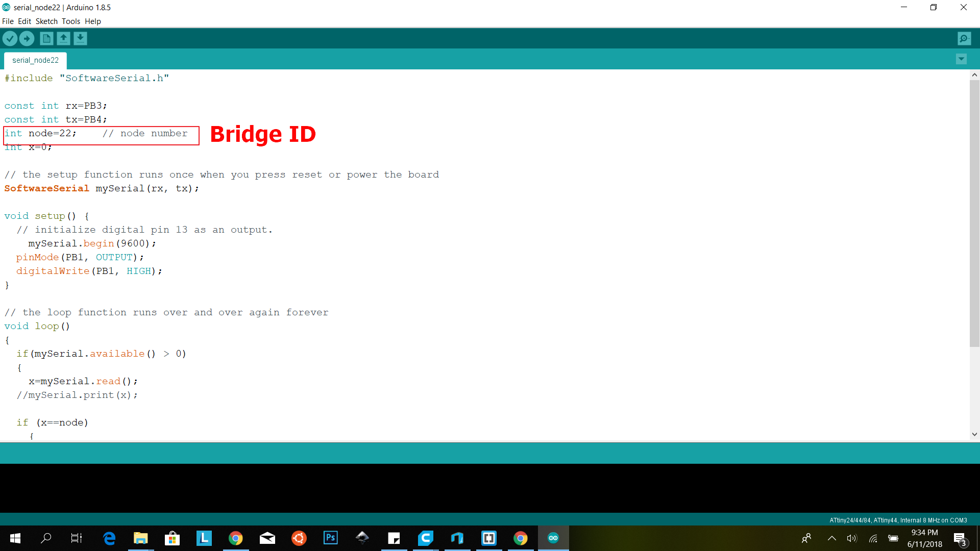Open File Explorer from taskbar

pos(140,538)
